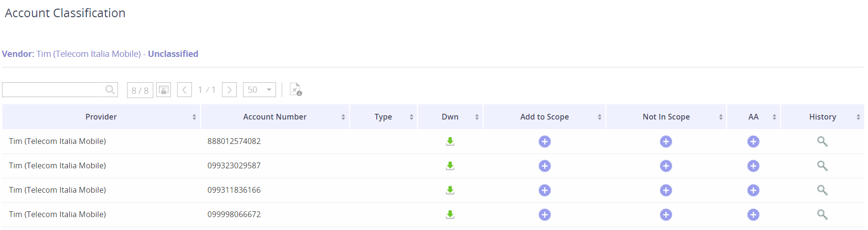View history for account 888012574082
The height and width of the screenshot is (230, 868).
(x=822, y=142)
